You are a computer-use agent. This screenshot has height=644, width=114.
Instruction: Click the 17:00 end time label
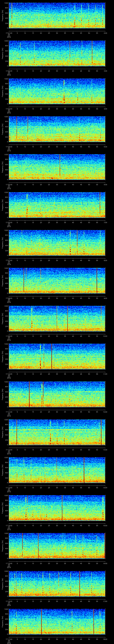coord(105,601)
